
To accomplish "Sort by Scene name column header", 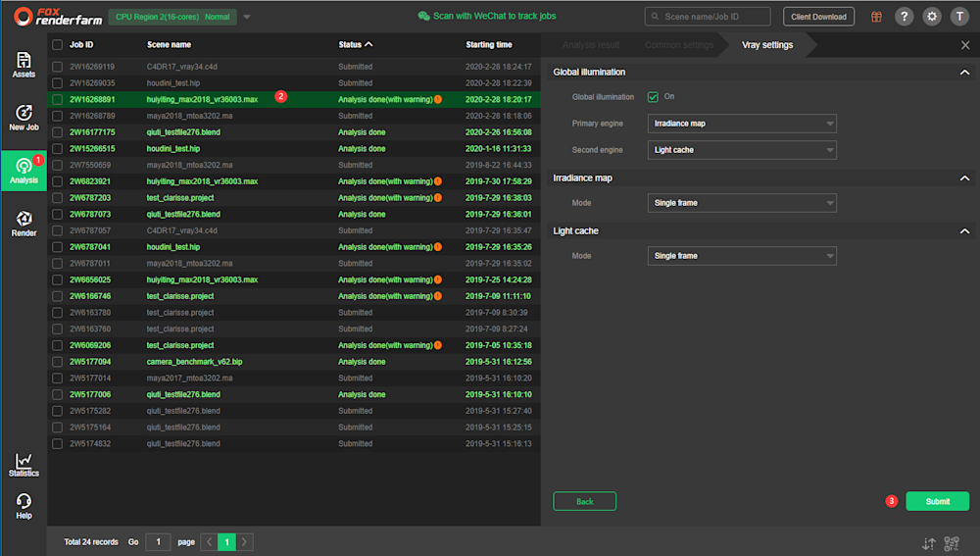I will click(x=169, y=44).
